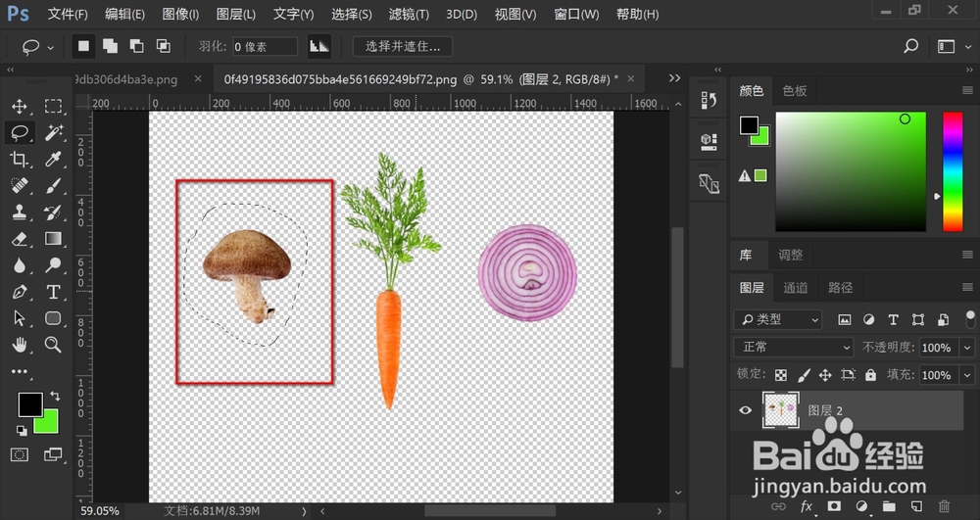
Task: Choose Intersect with selection mode
Action: pos(163,46)
